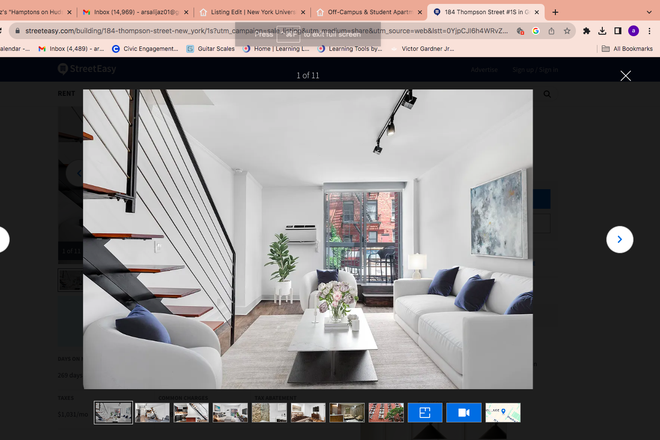This screenshot has width=660, height=440.
Task: Open Chrome three-dot menu
Action: [649, 31]
